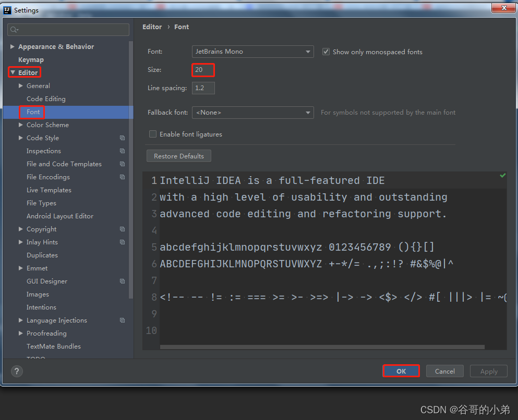
Task: Open the Font dropdown showing JetBrains Mono
Action: pos(252,52)
